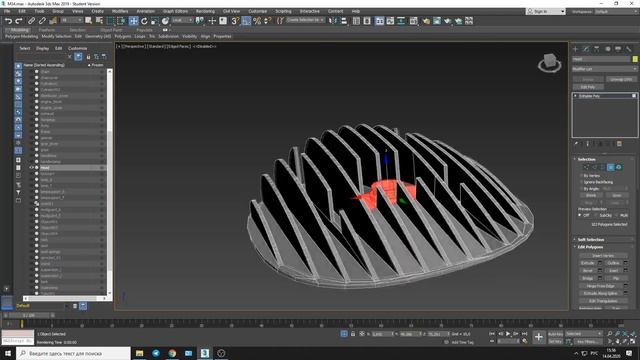Click the Undo arrow icon
This screenshot has width=640, height=360.
[x=8, y=21]
